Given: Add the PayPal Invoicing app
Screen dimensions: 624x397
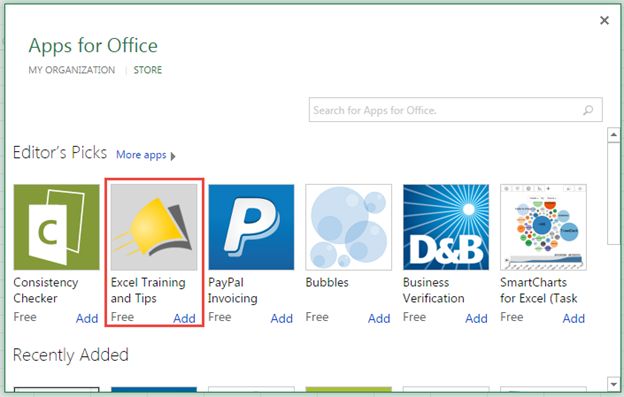Looking at the screenshot, I should point(282,318).
